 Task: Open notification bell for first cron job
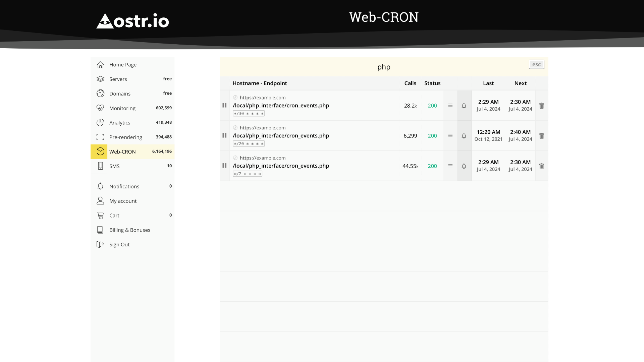point(464,106)
